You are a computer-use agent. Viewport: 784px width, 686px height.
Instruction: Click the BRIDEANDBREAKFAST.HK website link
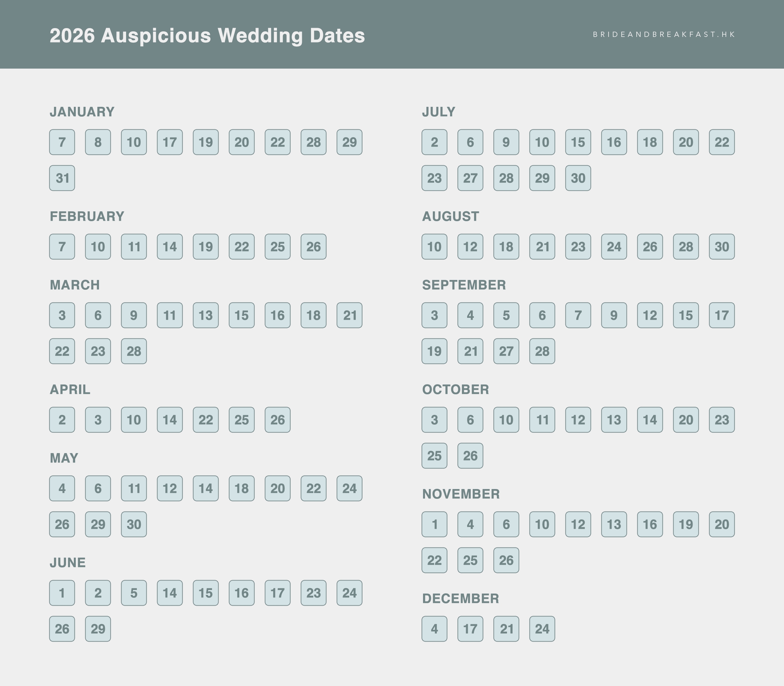[x=664, y=34]
